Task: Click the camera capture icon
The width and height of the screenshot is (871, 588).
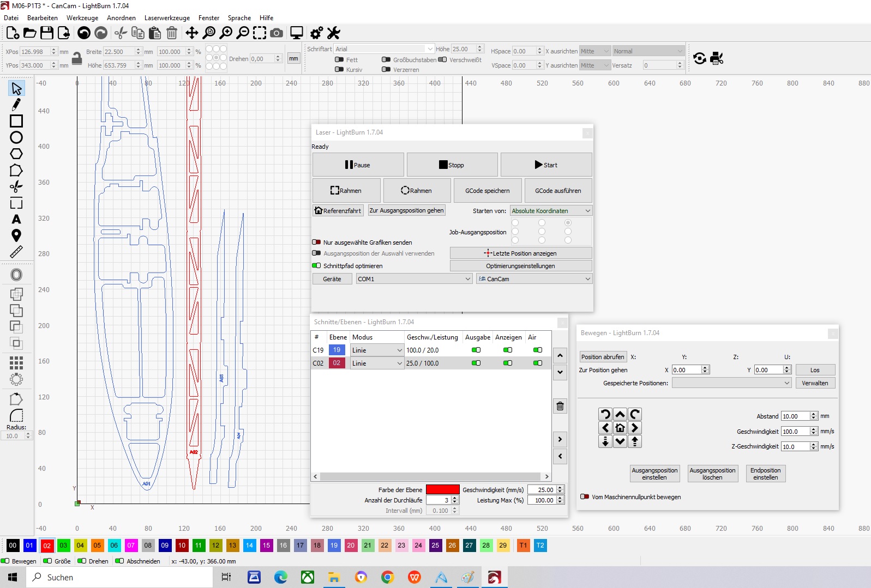Action: point(277,33)
